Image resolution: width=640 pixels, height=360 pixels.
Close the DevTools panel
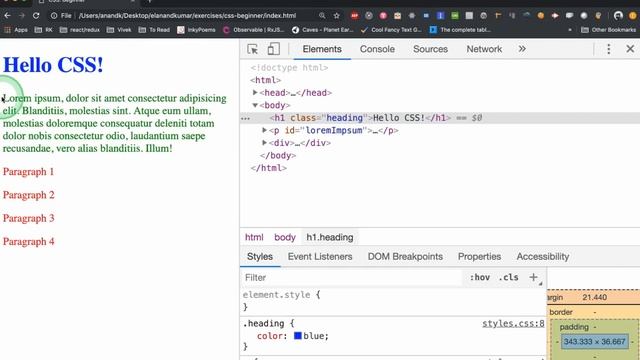point(630,49)
